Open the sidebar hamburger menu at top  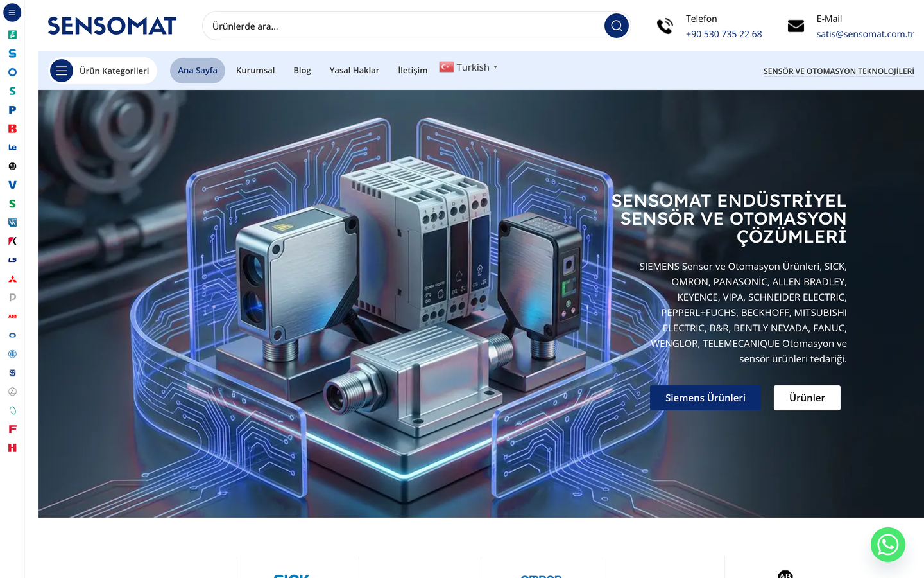(12, 12)
